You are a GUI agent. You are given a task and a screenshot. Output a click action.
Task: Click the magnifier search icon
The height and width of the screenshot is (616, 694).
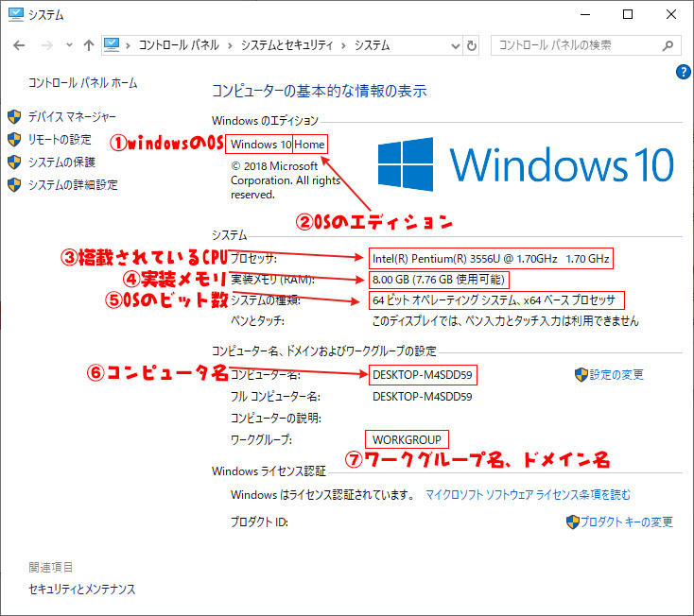point(668,45)
